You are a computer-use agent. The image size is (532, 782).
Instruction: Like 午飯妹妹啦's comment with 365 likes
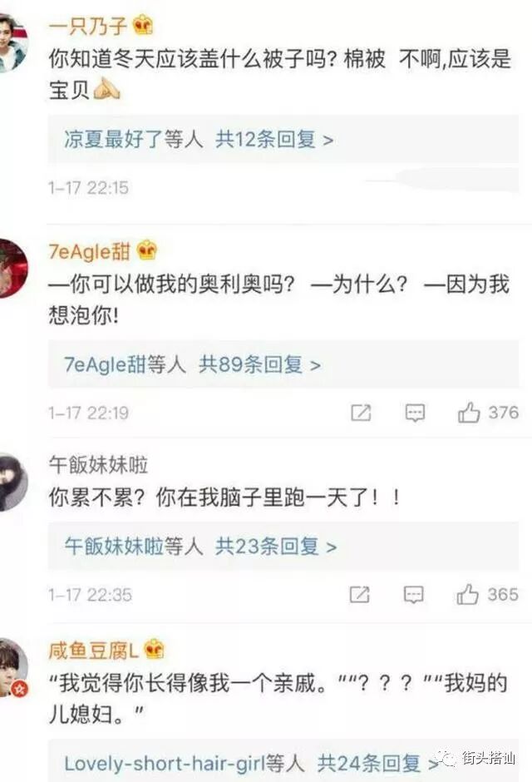(467, 595)
